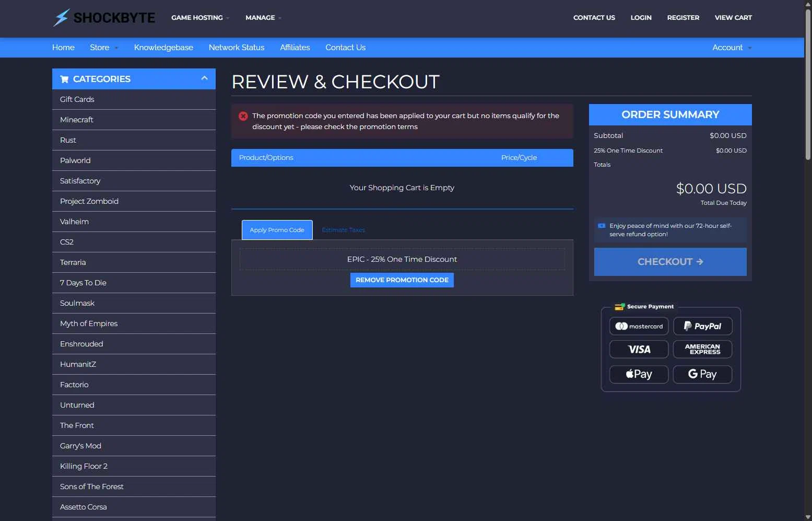
Task: Select Sons of The Forest category
Action: (x=134, y=487)
